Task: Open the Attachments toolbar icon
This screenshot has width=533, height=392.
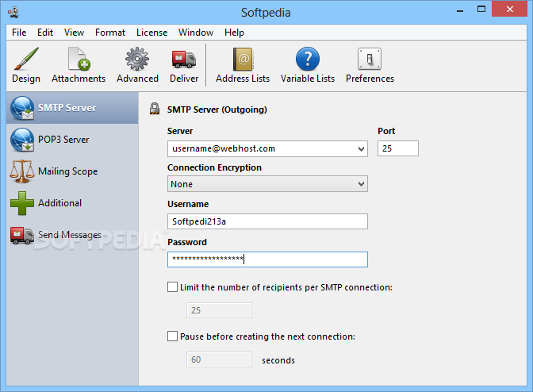Action: [x=79, y=65]
